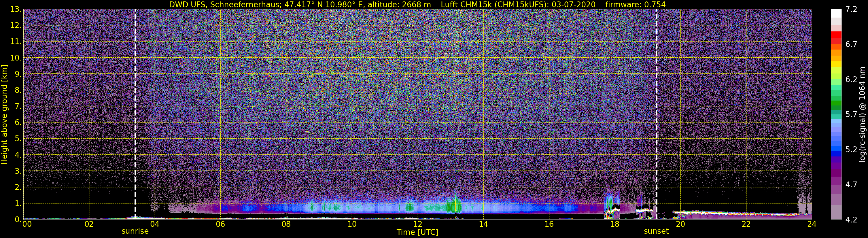Click the colorbar tick label '5.2'
This screenshot has width=868, height=238.
(x=851, y=150)
